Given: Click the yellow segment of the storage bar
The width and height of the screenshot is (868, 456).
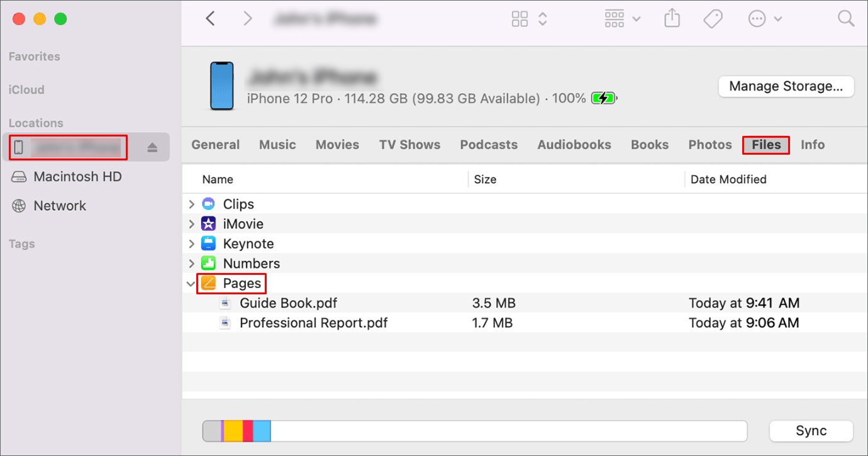Looking at the screenshot, I should (233, 431).
